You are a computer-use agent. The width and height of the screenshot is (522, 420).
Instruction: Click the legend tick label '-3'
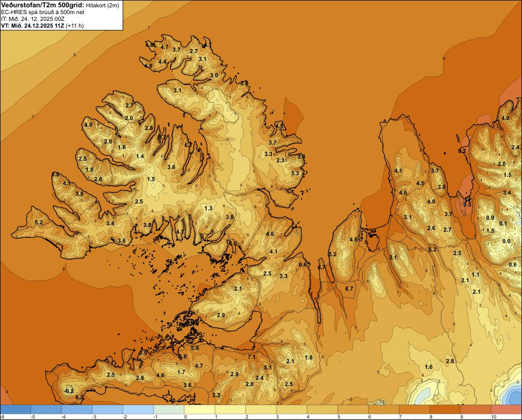coord(94,417)
